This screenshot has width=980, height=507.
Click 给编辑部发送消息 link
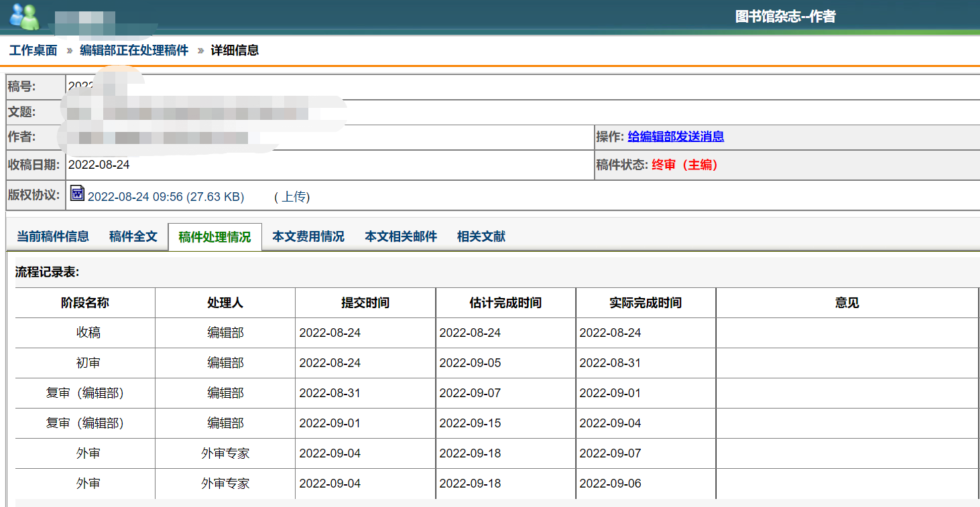click(676, 137)
